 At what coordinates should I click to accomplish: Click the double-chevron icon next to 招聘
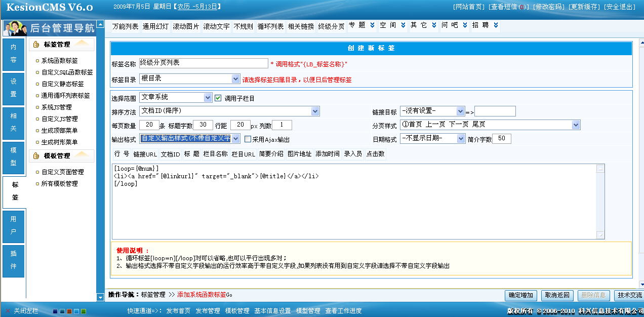coord(496,25)
